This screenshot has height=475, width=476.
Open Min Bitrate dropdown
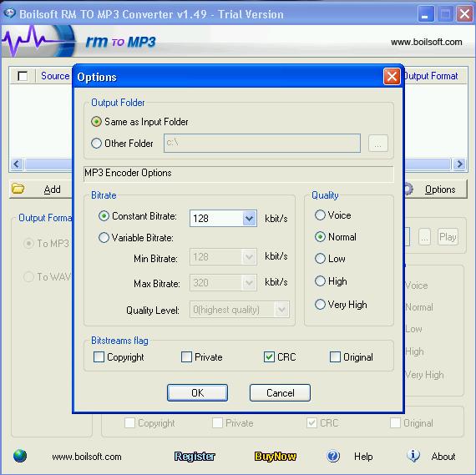pos(249,257)
